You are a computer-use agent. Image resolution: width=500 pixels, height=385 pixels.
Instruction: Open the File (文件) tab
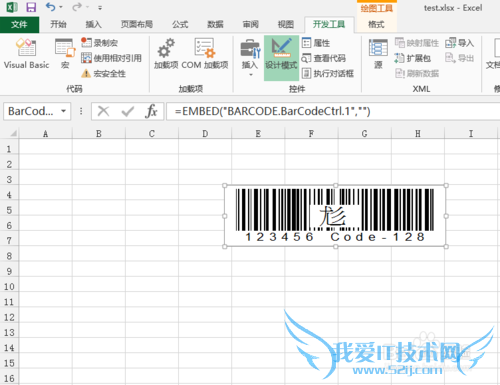tap(19, 24)
